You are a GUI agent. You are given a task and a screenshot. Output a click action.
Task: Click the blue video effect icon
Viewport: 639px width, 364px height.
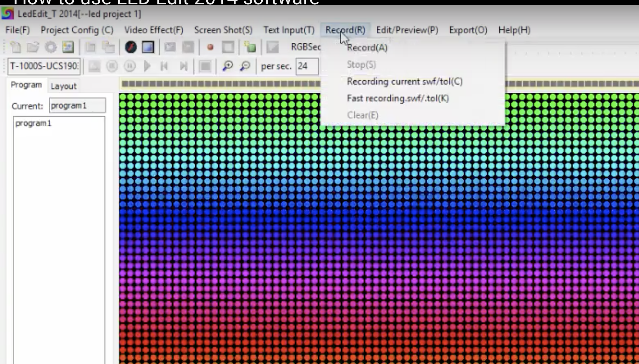(147, 46)
